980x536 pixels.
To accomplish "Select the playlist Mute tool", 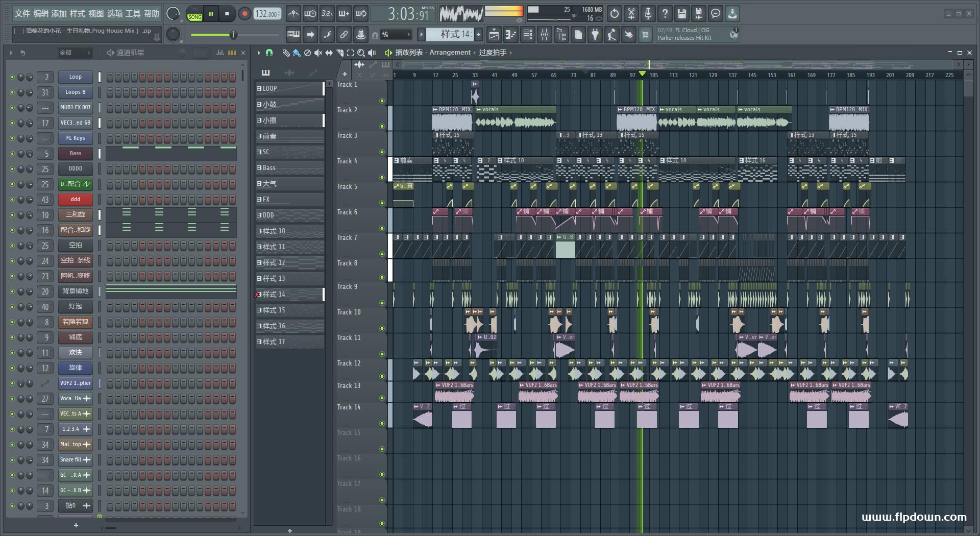I will pos(318,53).
